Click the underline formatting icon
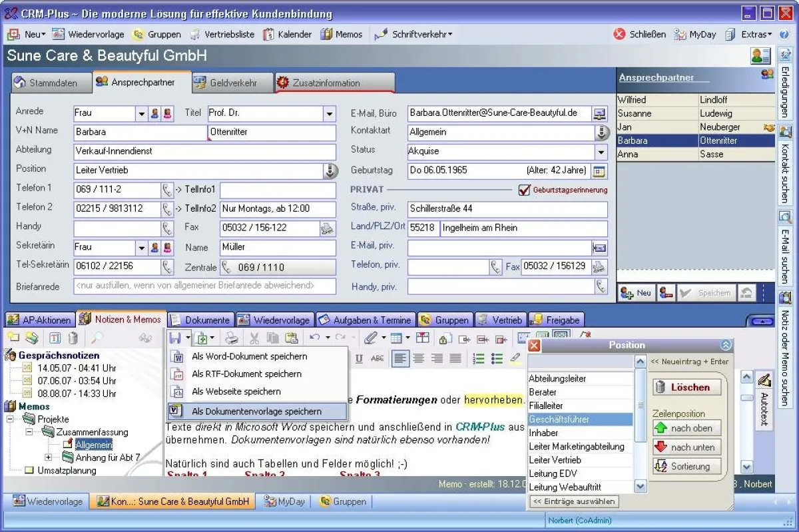Image resolution: width=799 pixels, height=532 pixels. tap(360, 359)
